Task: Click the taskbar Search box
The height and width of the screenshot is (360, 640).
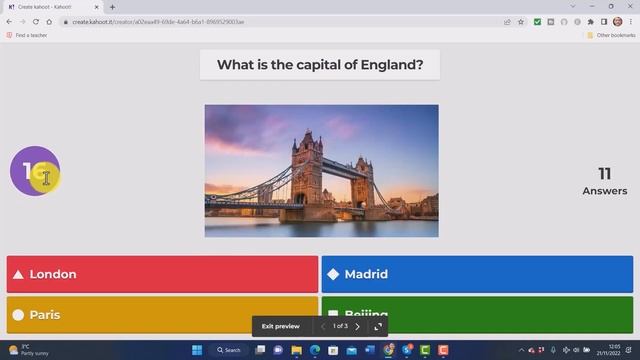Action: pos(229,350)
